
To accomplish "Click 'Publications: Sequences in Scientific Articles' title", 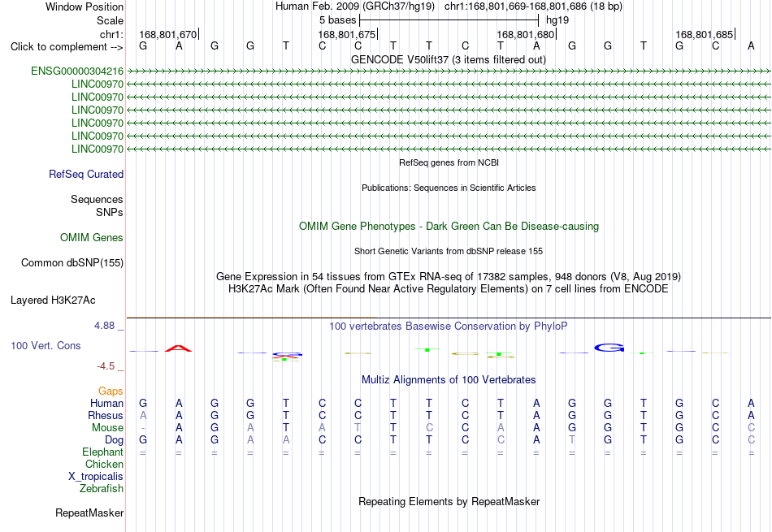I will tap(449, 188).
